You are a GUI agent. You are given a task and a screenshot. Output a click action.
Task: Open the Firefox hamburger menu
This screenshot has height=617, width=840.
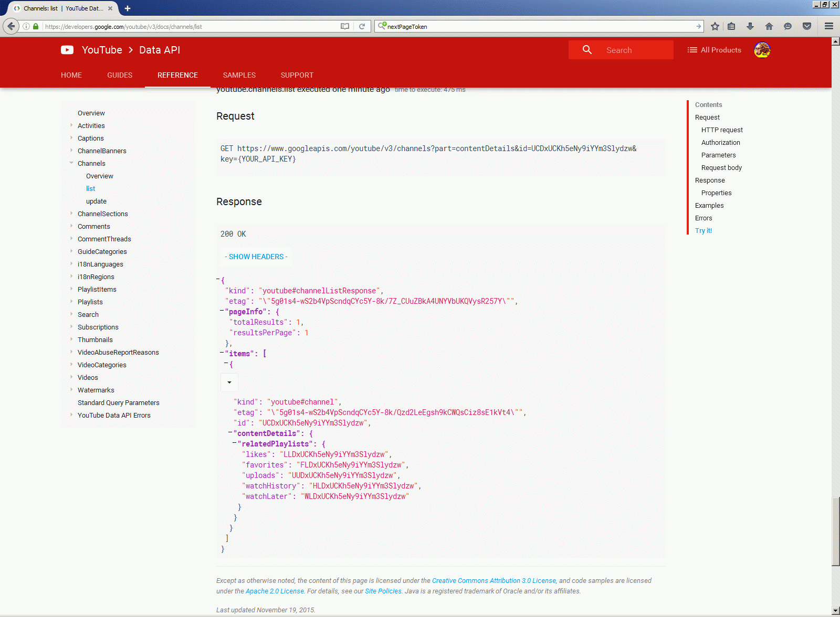pos(829,26)
